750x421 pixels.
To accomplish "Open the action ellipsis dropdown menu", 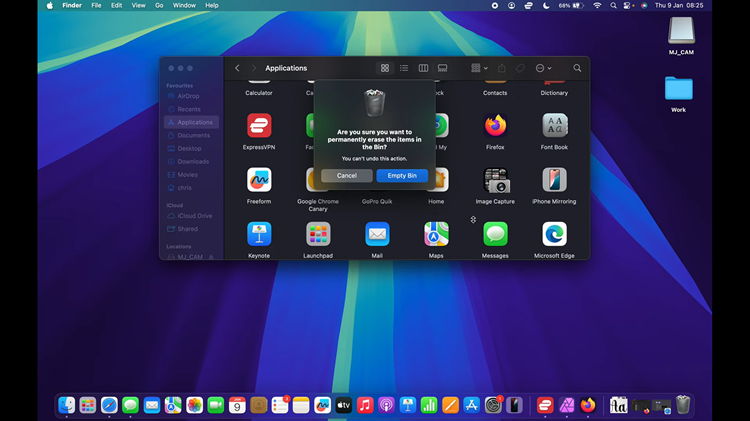I will tap(543, 68).
